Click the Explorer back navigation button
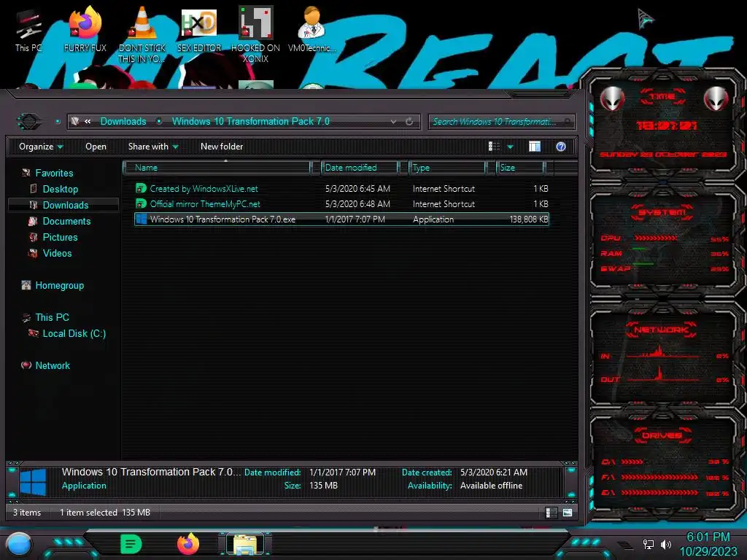The height and width of the screenshot is (560, 747). (x=28, y=122)
